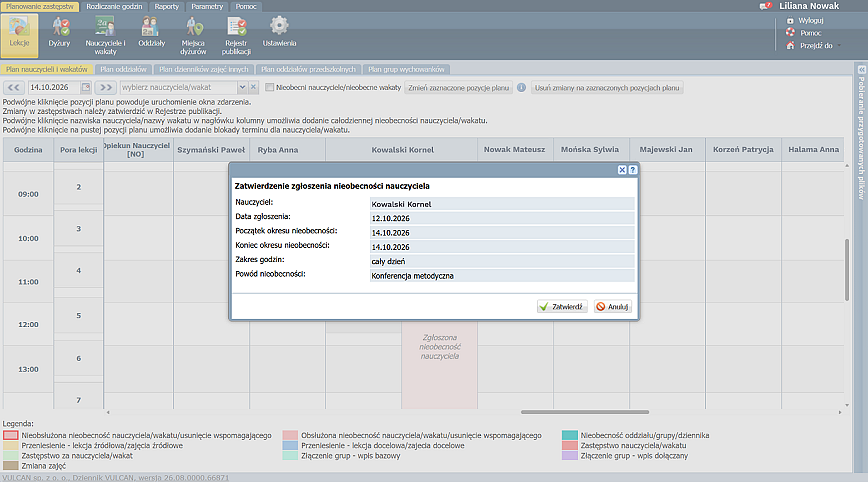Click the Zgłoszona nieobecność nauczyciela cell
868x482 pixels.
[440, 366]
